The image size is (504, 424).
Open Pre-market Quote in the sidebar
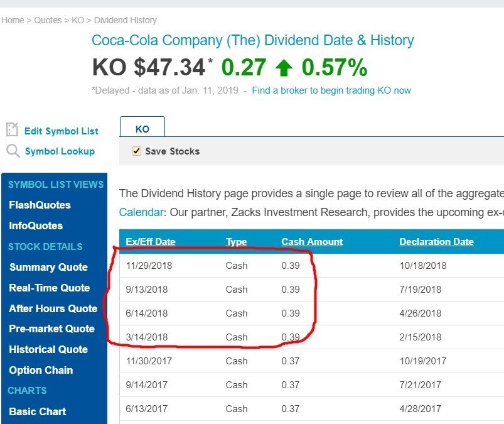(51, 329)
